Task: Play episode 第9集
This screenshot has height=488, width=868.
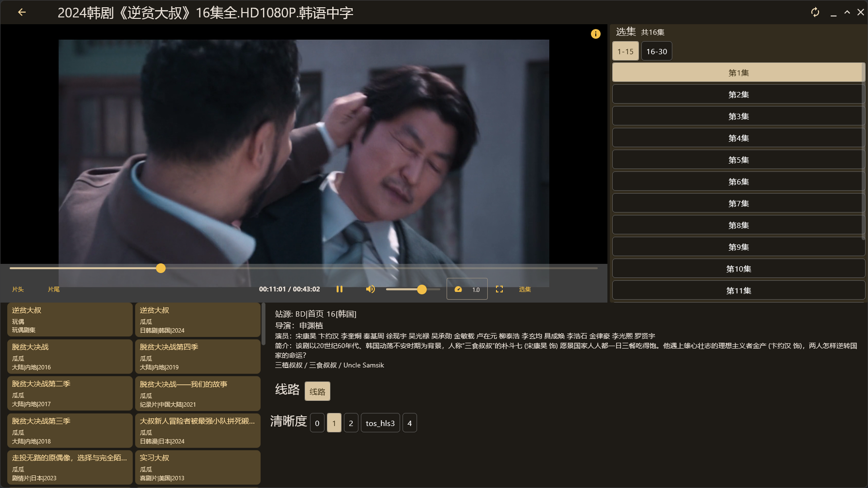Action: tap(738, 247)
